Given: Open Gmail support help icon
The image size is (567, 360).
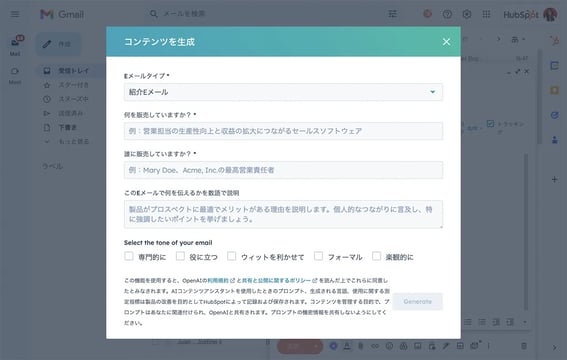Looking at the screenshot, I should click(447, 14).
